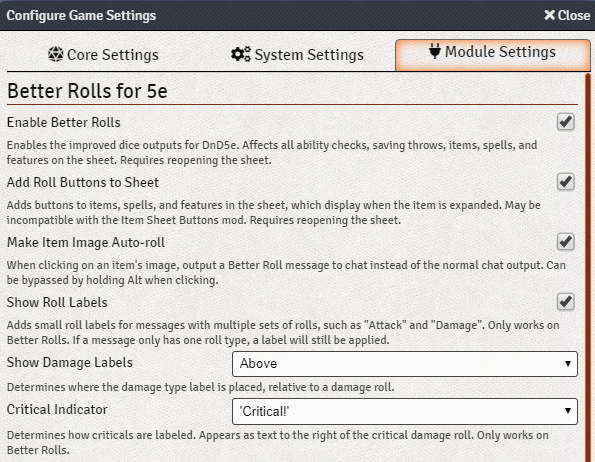
Task: Close the Configure Game Settings window
Action: tap(567, 15)
